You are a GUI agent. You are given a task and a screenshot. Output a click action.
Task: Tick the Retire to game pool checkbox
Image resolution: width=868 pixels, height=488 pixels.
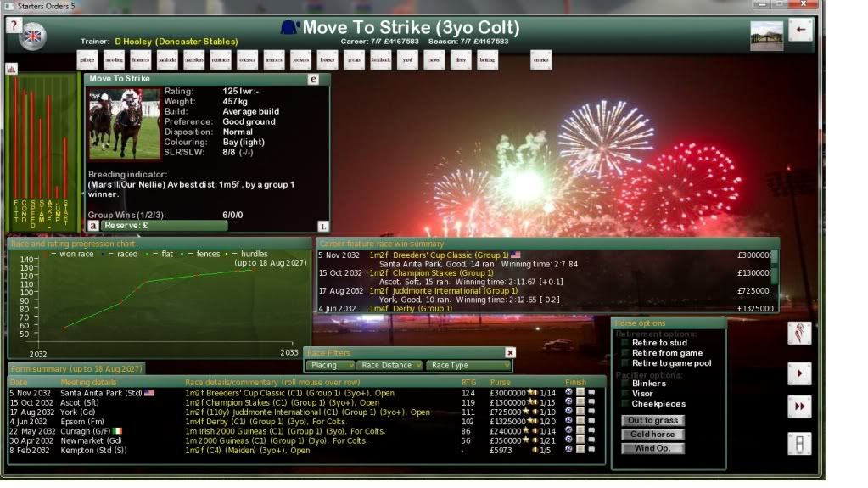tap(625, 363)
